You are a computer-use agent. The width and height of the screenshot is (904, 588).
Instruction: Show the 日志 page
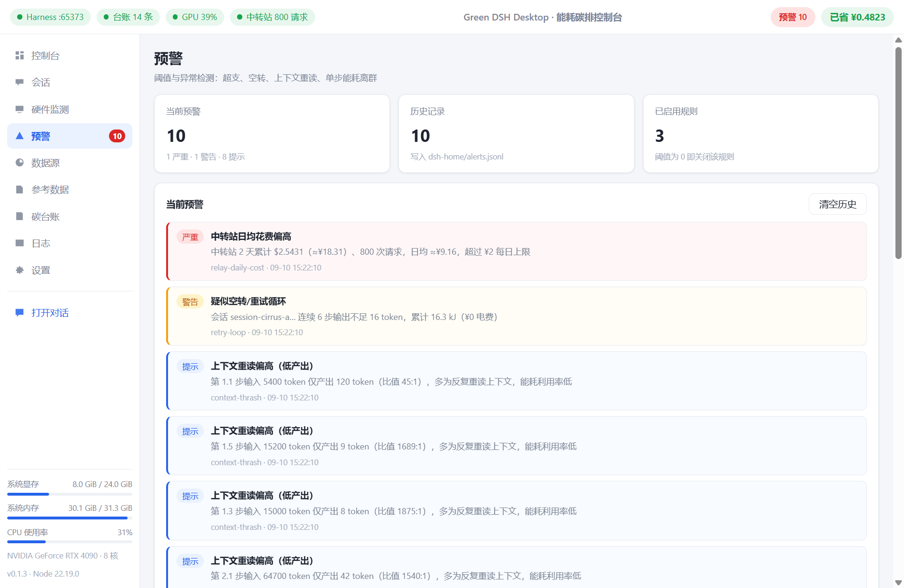[70, 243]
